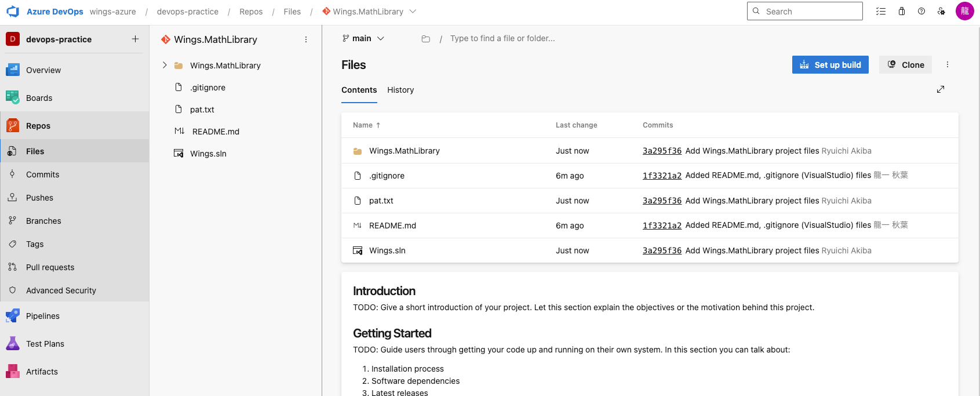Screen dimensions: 980x396
Task: Open the User settings icon
Action: tap(942, 12)
